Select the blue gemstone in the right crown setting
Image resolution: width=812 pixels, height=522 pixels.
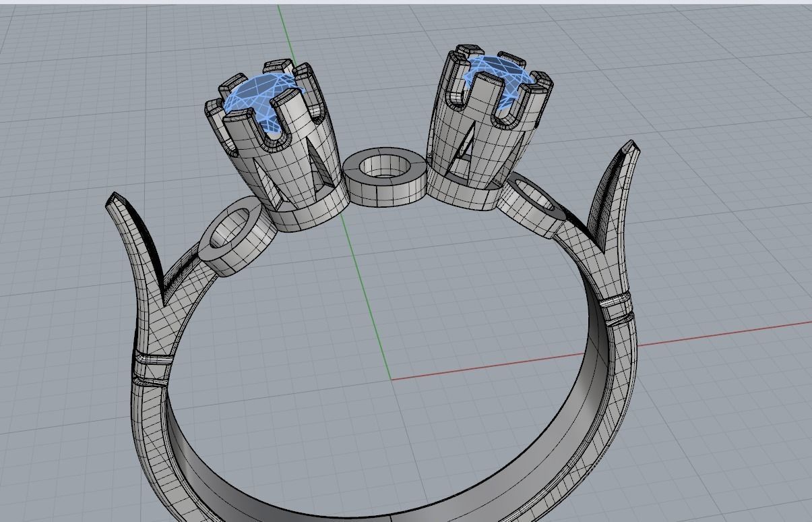pyautogui.click(x=499, y=74)
